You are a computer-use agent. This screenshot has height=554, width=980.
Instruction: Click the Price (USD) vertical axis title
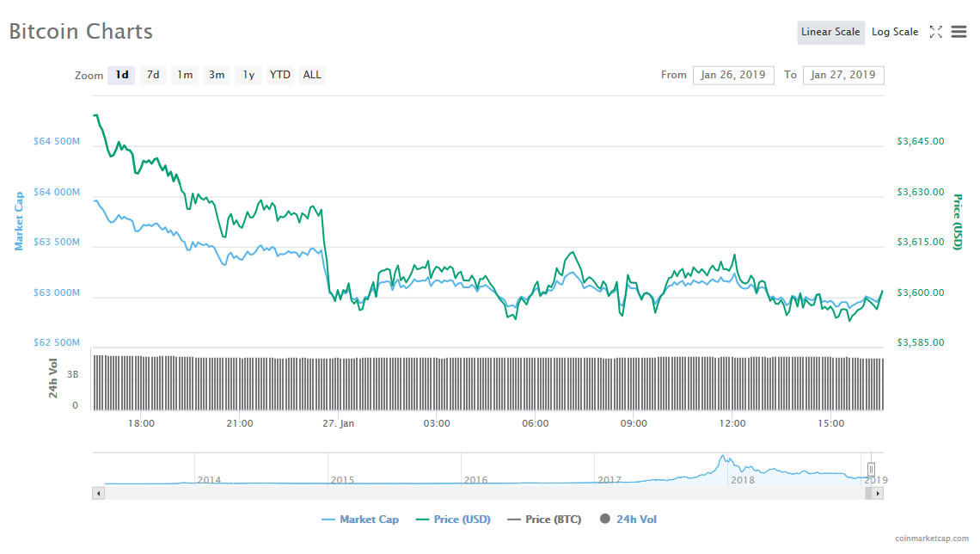point(958,222)
